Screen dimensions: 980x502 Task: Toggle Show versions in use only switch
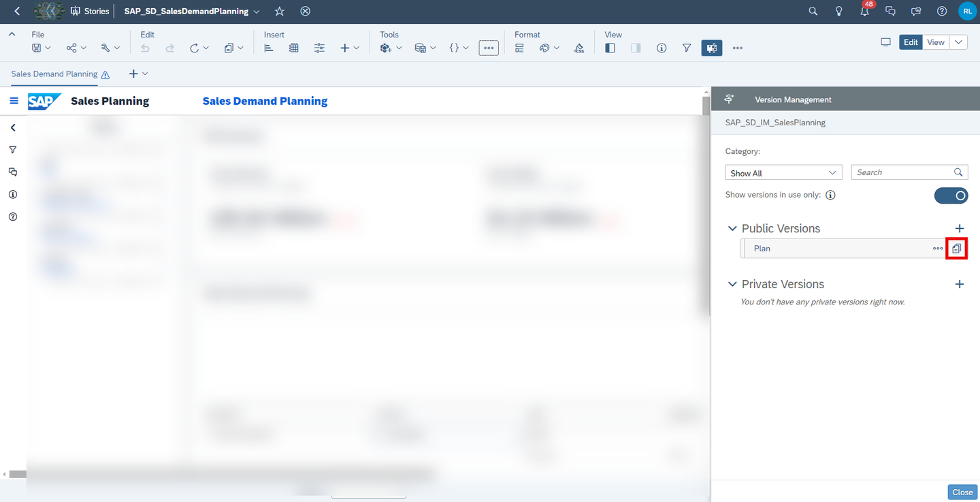tap(951, 195)
